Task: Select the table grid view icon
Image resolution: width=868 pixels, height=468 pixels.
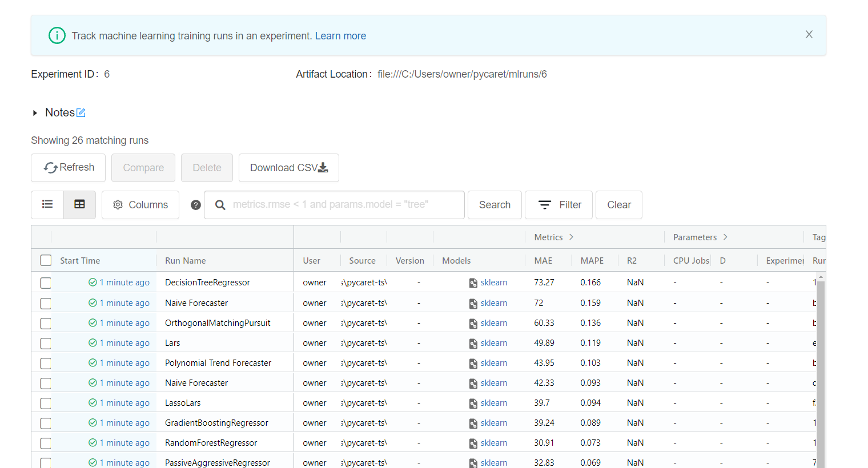Action: [x=79, y=204]
